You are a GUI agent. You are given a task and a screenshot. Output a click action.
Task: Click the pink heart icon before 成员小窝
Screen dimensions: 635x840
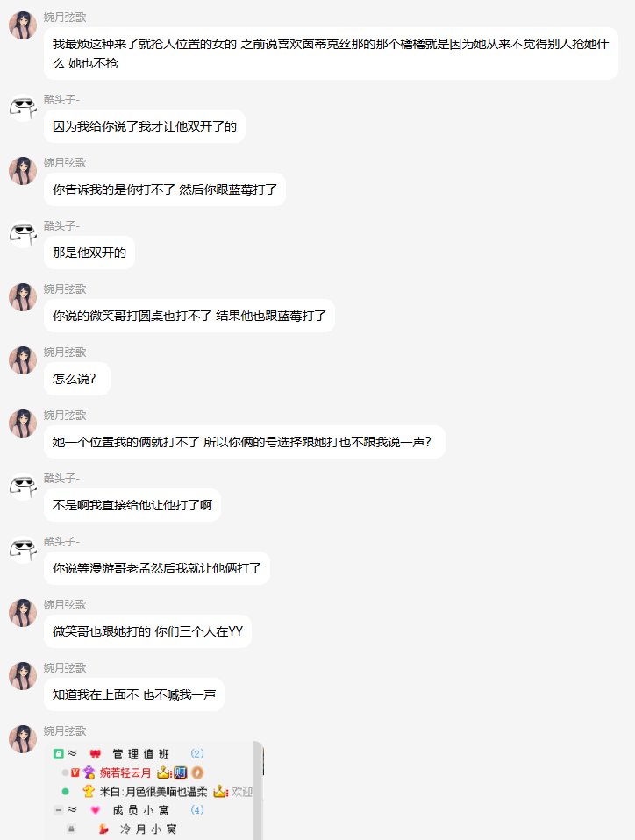point(96,810)
